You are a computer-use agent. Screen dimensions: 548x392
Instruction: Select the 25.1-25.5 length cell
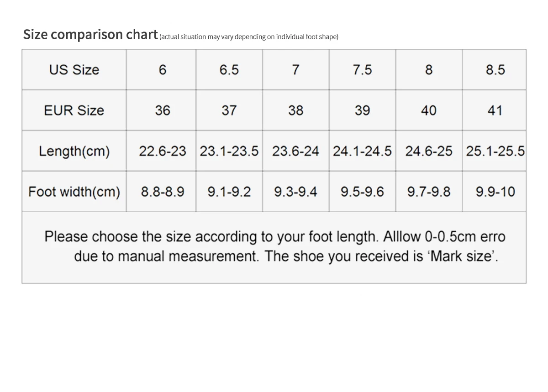pyautogui.click(x=494, y=151)
